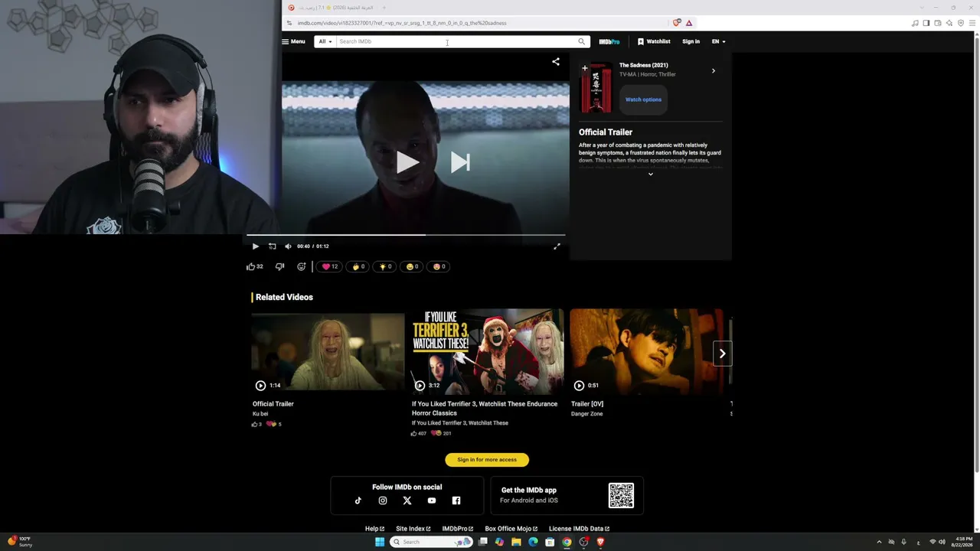Open the Help footer link

point(374,529)
